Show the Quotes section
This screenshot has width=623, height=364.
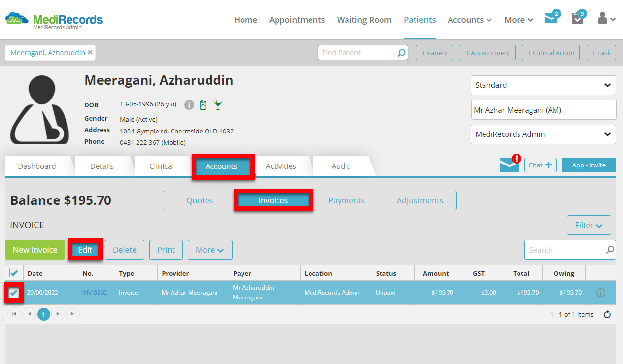(x=200, y=200)
